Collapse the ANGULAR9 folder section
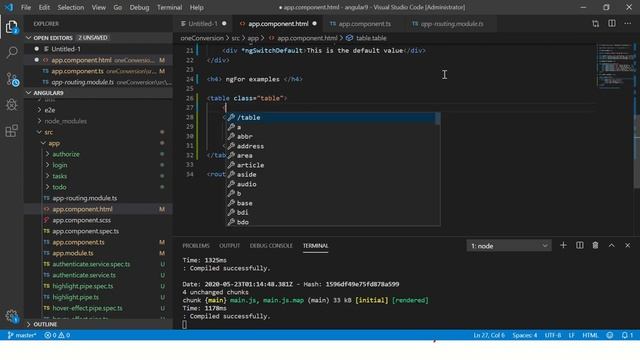 [x=98, y=93]
